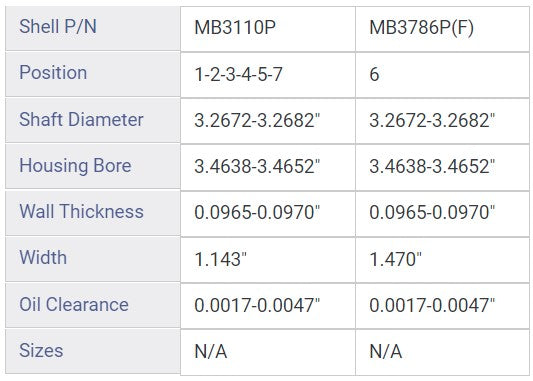Select the MB3110P part number cell
The image size is (533, 381).
point(268,29)
